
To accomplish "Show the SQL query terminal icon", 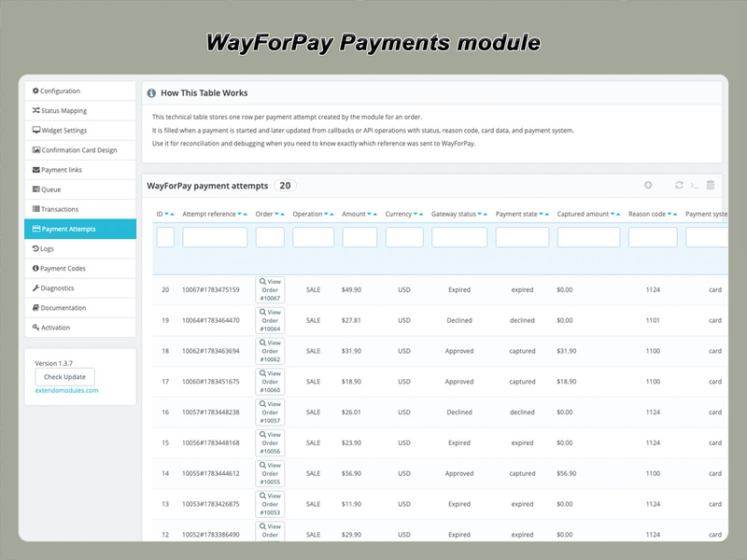I will (695, 185).
